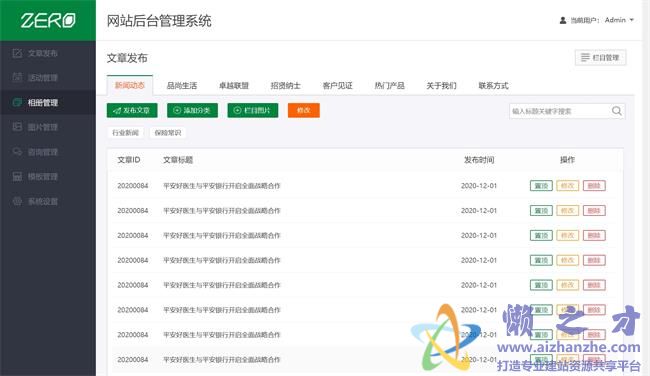Open 系统设置 gear icon in sidebar
Screen dimensions: 650x376
pyautogui.click(x=17, y=201)
